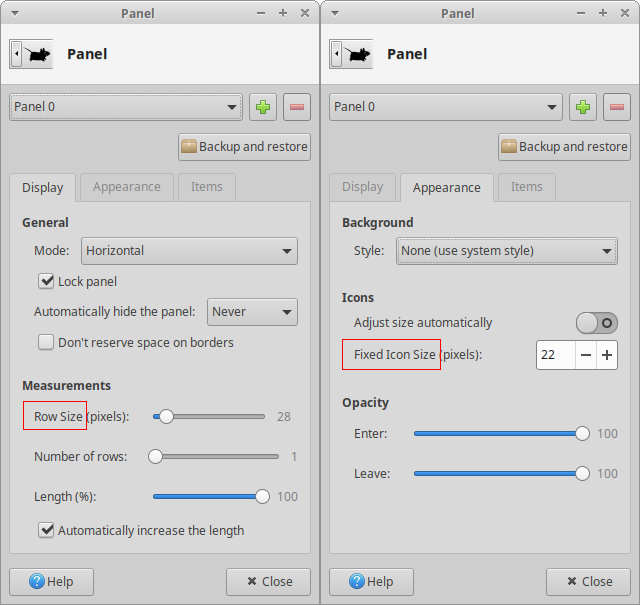This screenshot has width=640, height=605.
Task: Enable Don't reserve space on borders
Action: coord(46,343)
